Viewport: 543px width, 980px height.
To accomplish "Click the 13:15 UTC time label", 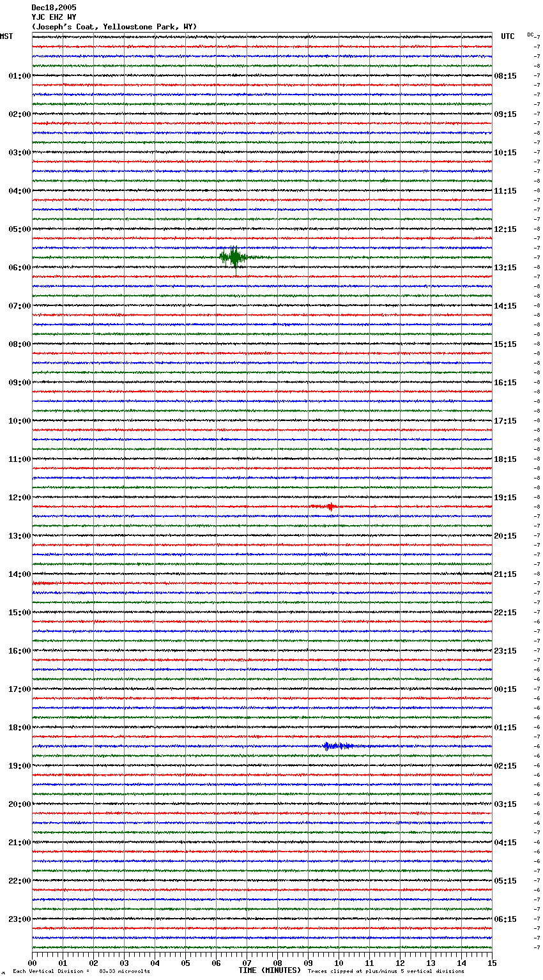I will (505, 268).
